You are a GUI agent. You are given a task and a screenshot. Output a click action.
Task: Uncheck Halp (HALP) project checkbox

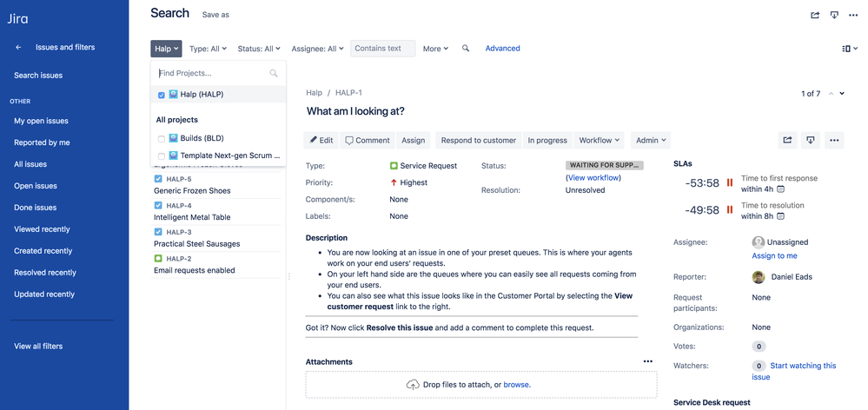pos(161,96)
